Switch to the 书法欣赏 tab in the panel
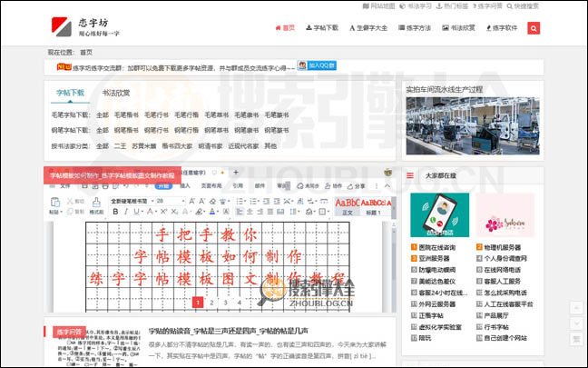 [116, 93]
